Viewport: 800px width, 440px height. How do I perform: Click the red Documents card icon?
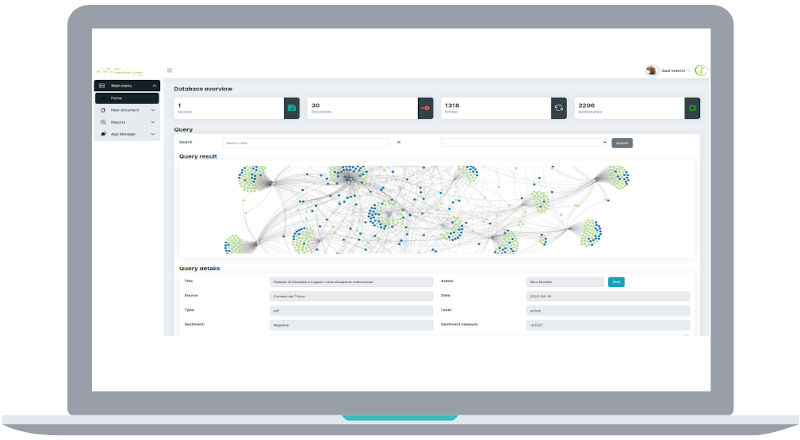(426, 108)
